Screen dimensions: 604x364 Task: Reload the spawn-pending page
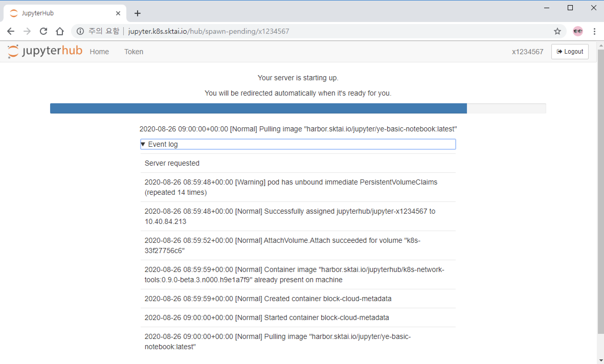pos(43,31)
